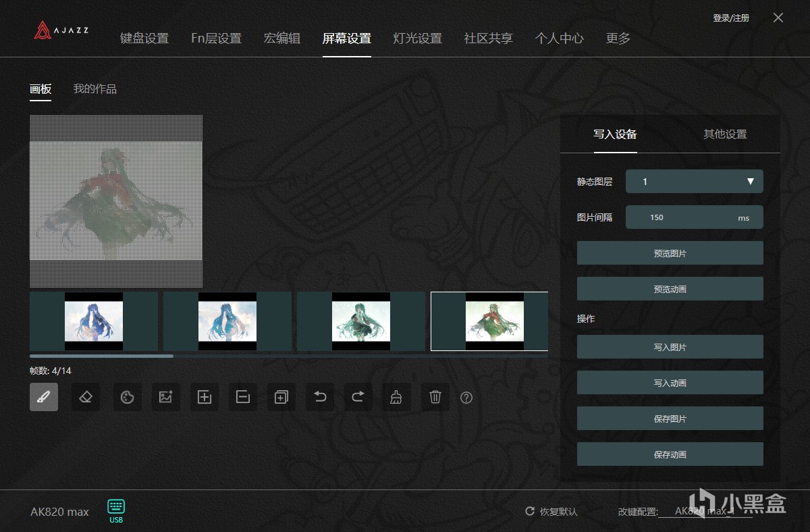Open the help question mark icon
Screen dimensions: 810x532
click(466, 398)
